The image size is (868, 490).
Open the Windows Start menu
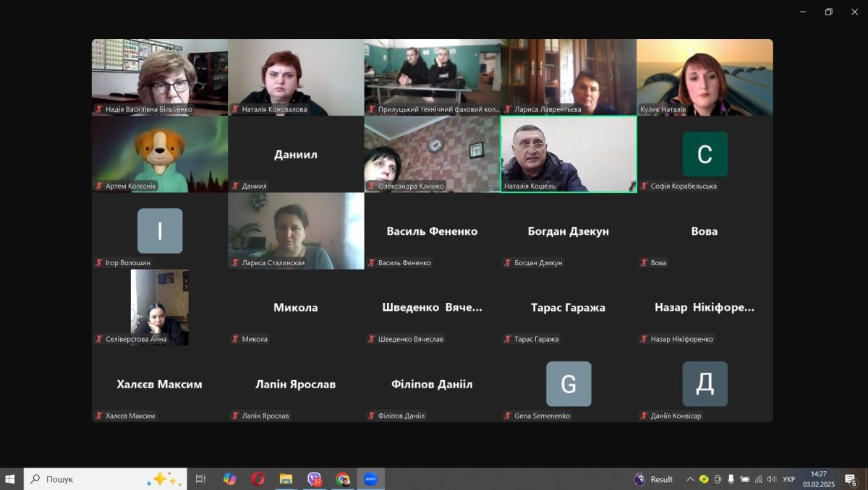(10, 479)
